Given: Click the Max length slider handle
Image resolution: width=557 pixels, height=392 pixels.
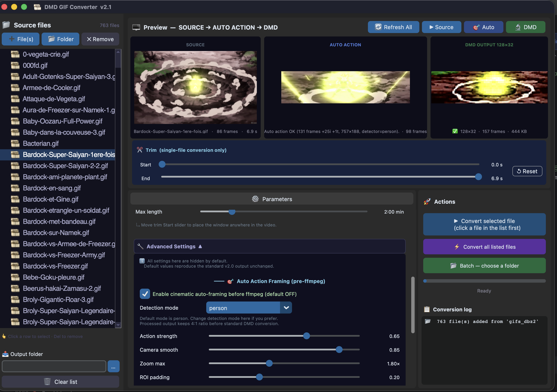Looking at the screenshot, I should click(x=232, y=212).
